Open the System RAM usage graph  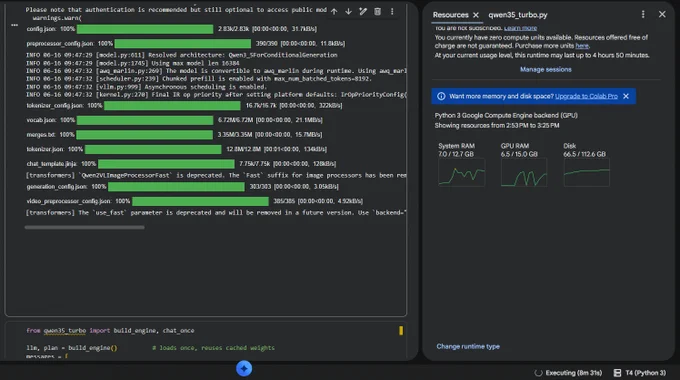(x=461, y=173)
